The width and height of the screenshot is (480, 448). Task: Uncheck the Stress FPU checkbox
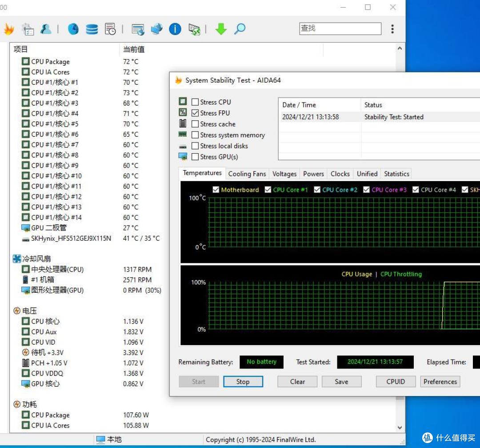coord(195,113)
